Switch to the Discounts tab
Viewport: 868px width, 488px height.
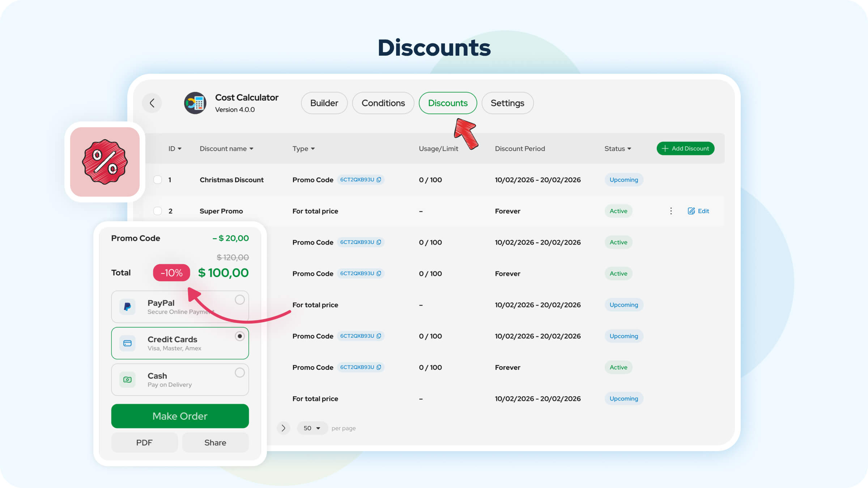point(448,103)
